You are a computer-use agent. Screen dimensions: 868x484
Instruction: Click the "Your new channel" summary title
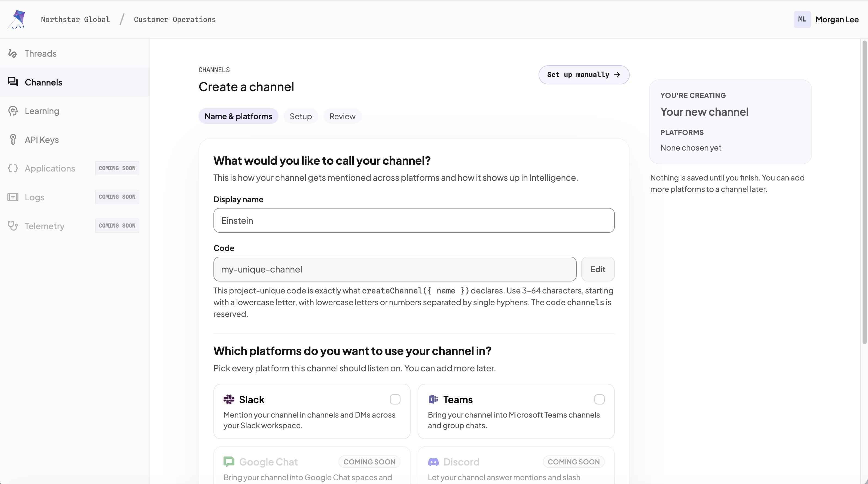pyautogui.click(x=704, y=112)
